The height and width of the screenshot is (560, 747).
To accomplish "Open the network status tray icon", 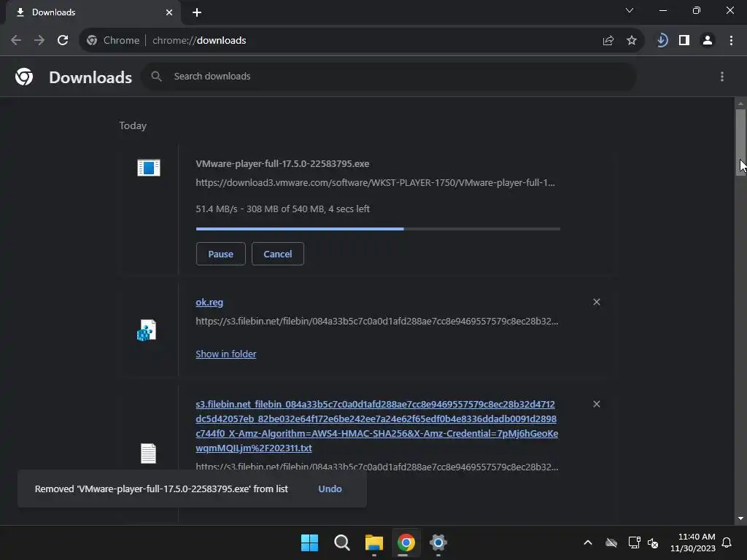I will click(x=634, y=542).
